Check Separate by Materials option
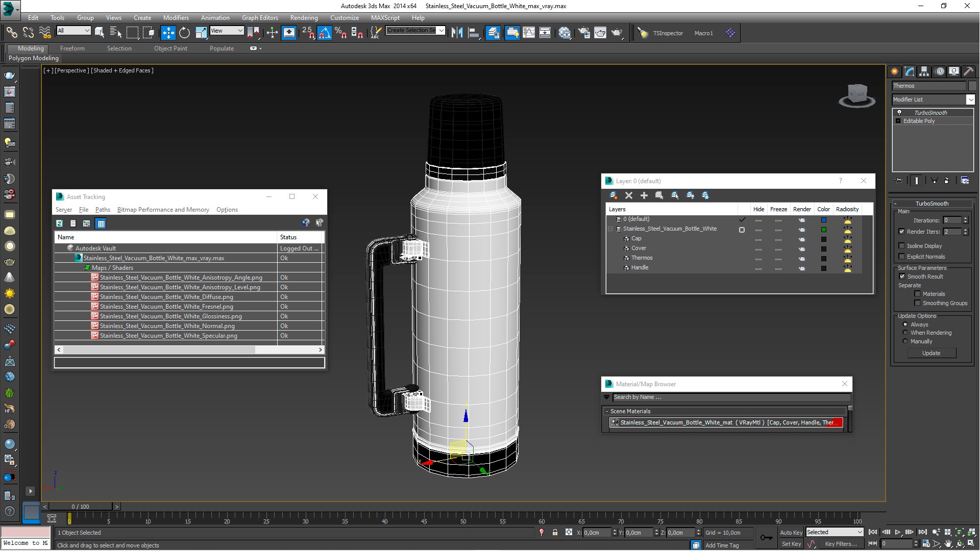This screenshot has width=980, height=551. coord(917,294)
